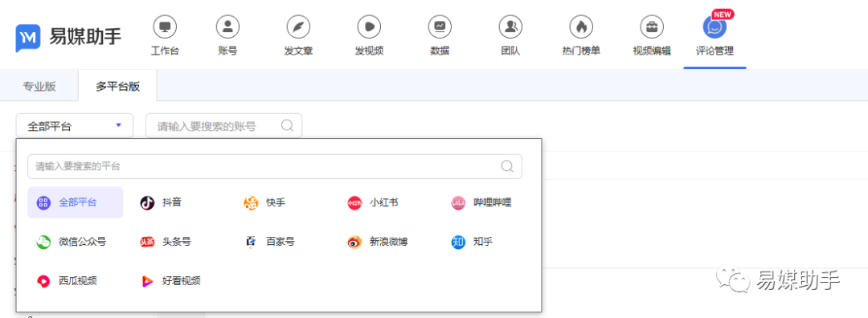Screen dimensions: 868x318
Task: Select the 抖音 platform icon
Action: pos(147,202)
